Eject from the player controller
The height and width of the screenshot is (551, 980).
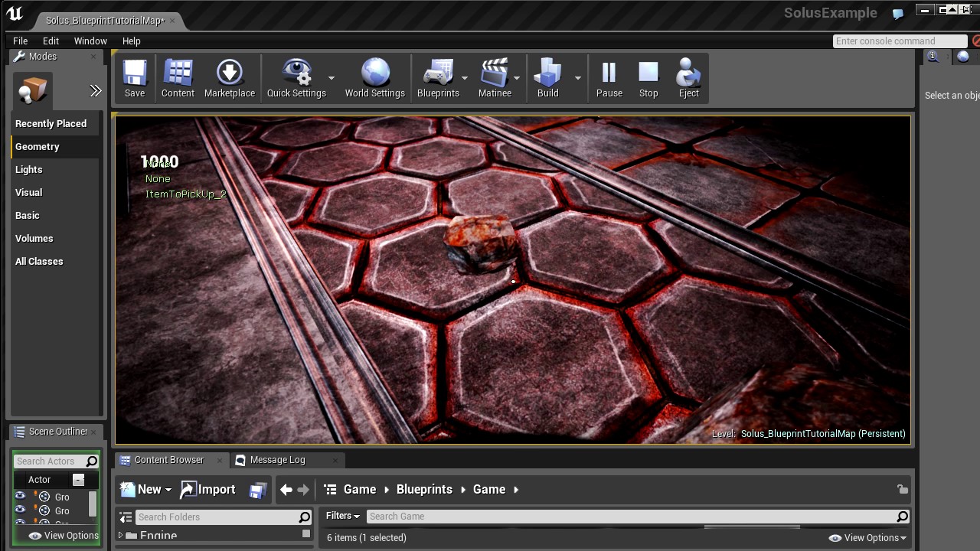(689, 78)
